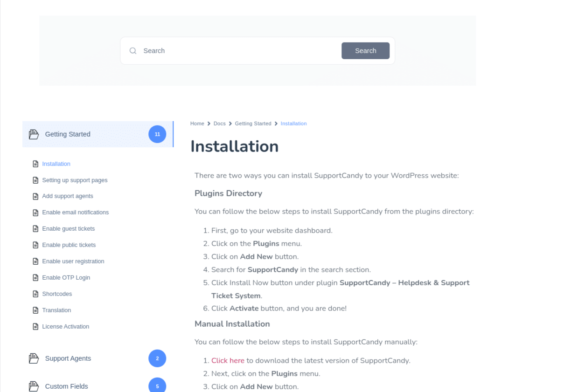571x392 pixels.
Task: Click the Enable guest tickets document icon
Action: (x=35, y=229)
